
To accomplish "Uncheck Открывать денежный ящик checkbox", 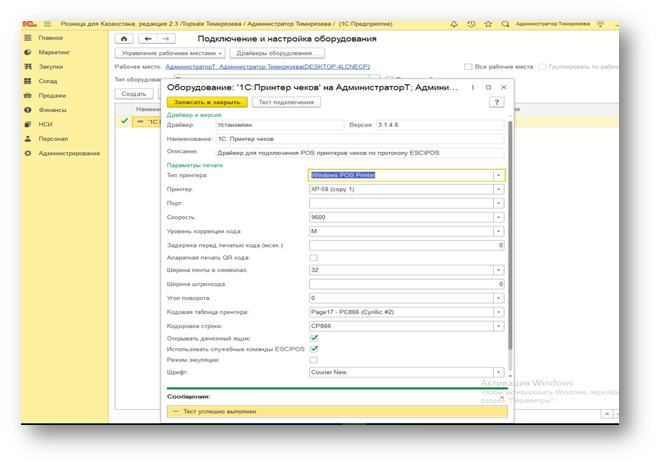I will [313, 337].
